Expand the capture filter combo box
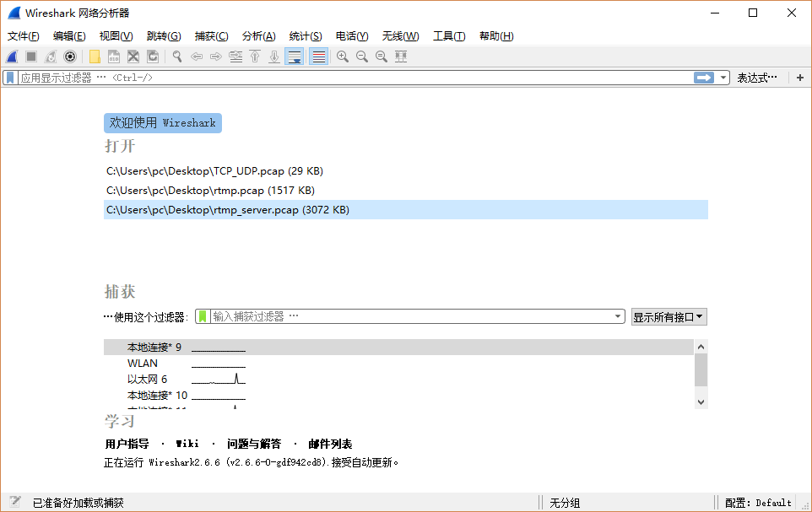 click(616, 315)
